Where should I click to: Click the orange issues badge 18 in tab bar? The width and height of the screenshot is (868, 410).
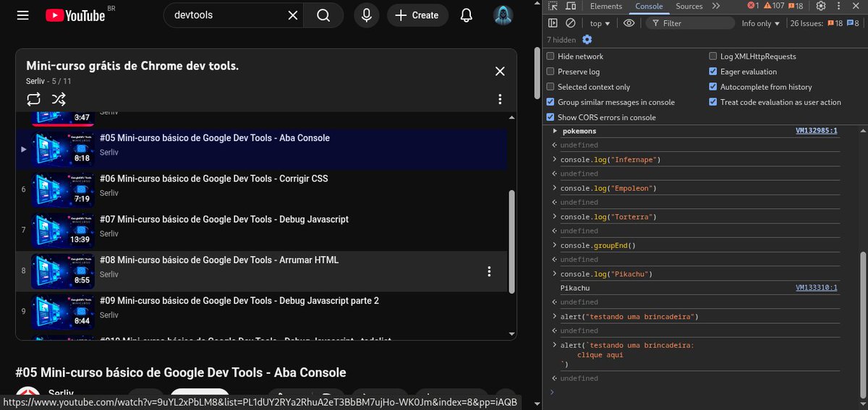click(796, 6)
